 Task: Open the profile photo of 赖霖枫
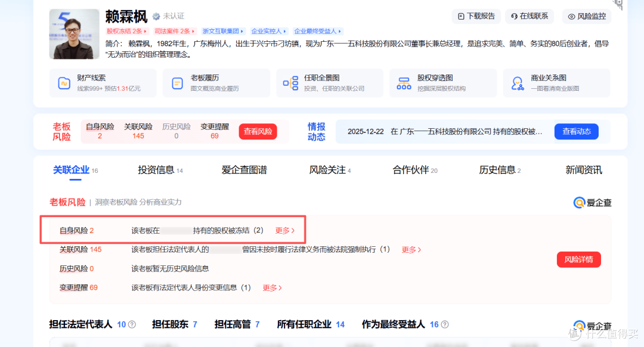click(74, 34)
